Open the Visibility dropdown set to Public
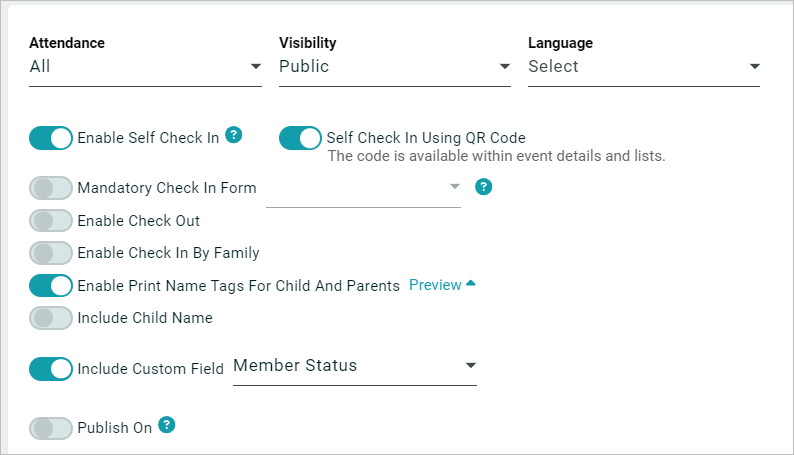This screenshot has width=794, height=455. coord(394,67)
